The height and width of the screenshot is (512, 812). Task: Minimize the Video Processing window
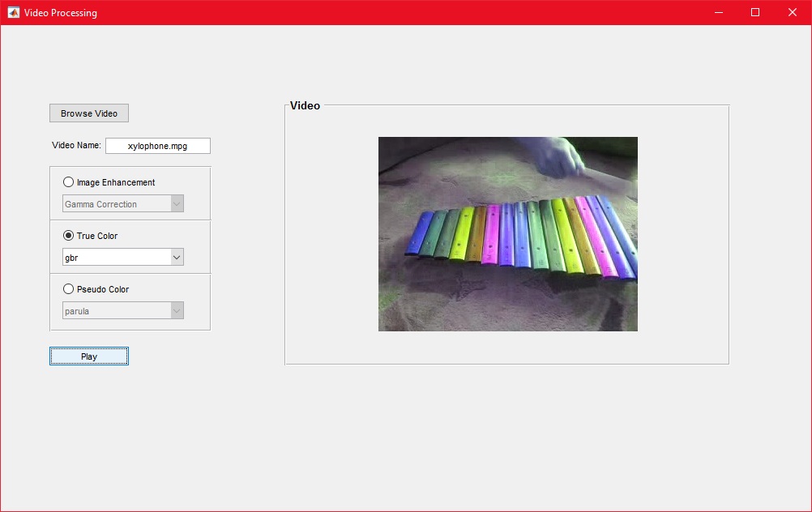[x=718, y=12]
